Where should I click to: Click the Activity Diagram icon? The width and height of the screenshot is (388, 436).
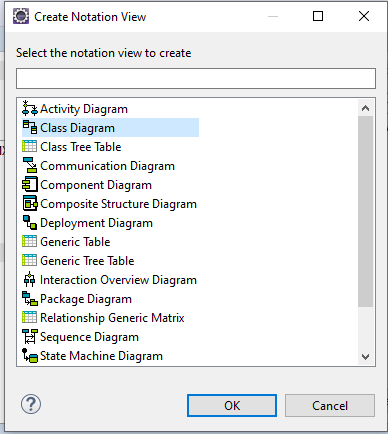(30, 109)
